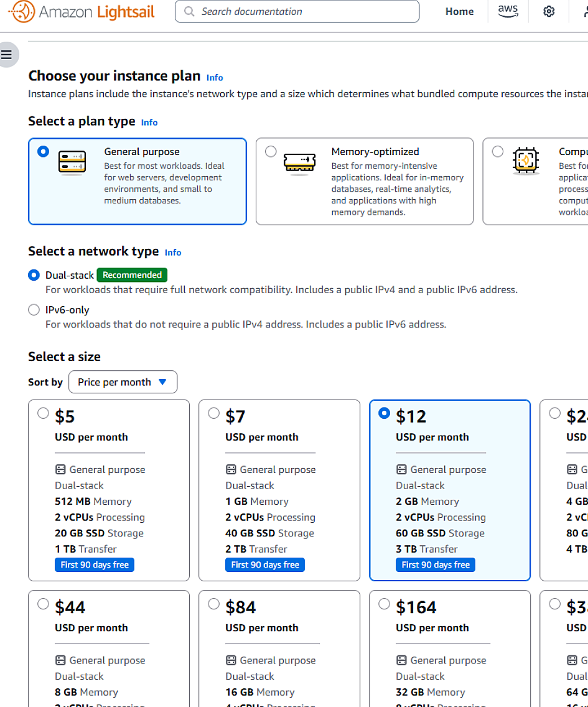Choose the $164 per month plan card
The image size is (588, 707).
(x=450, y=648)
